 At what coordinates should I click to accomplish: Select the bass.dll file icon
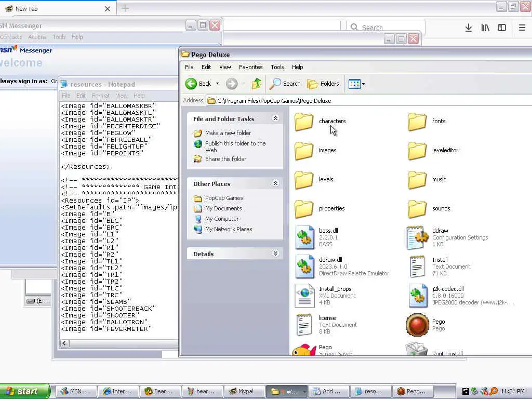[304, 237]
